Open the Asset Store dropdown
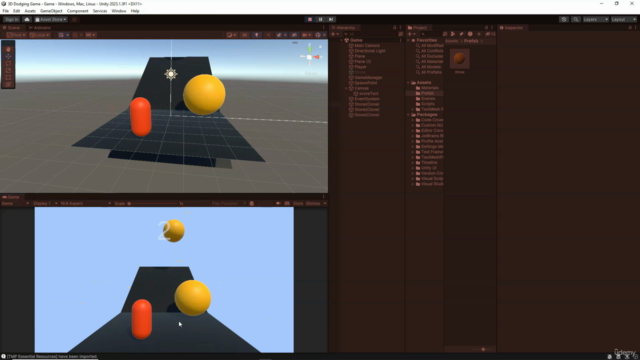640x360 pixels. click(51, 19)
